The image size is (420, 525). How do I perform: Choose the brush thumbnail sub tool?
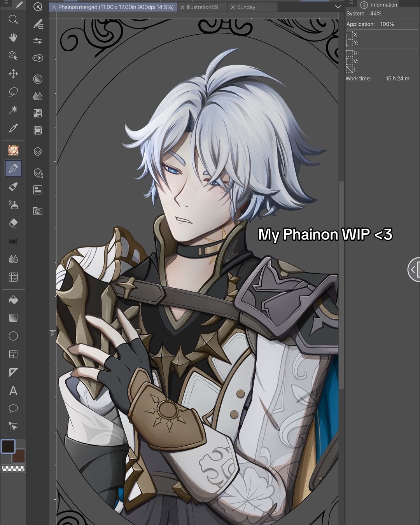[x=13, y=150]
